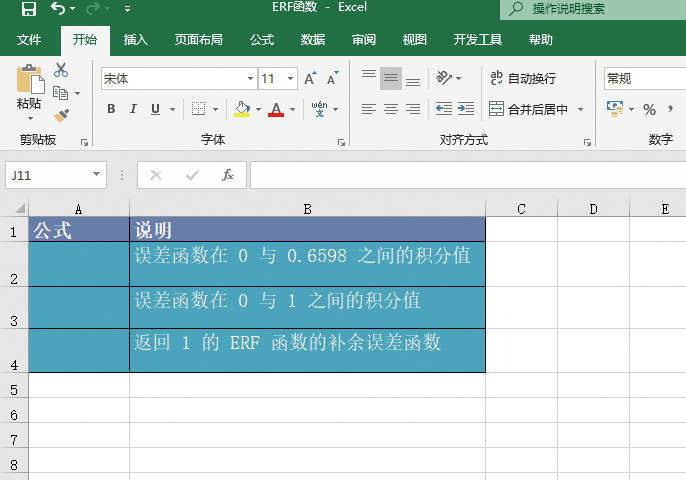This screenshot has width=686, height=480.
Task: Open the 公式 (Formulas) ribbon tab
Action: [262, 40]
